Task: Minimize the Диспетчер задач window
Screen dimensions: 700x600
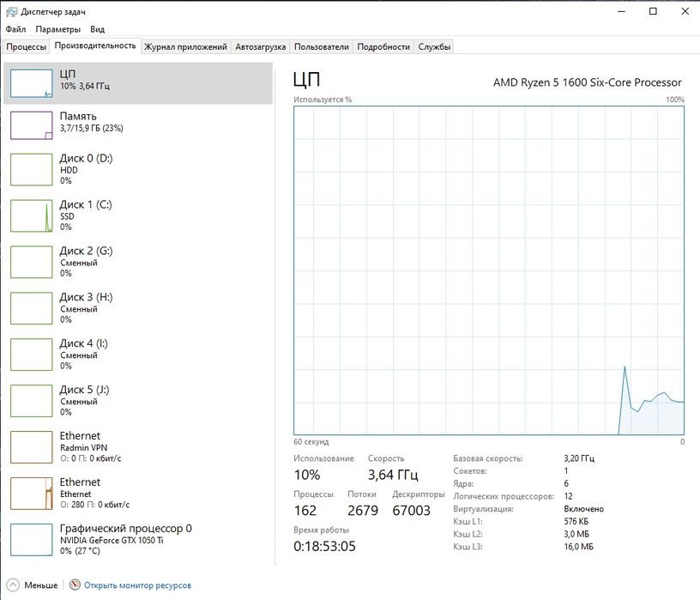Action: coord(622,12)
